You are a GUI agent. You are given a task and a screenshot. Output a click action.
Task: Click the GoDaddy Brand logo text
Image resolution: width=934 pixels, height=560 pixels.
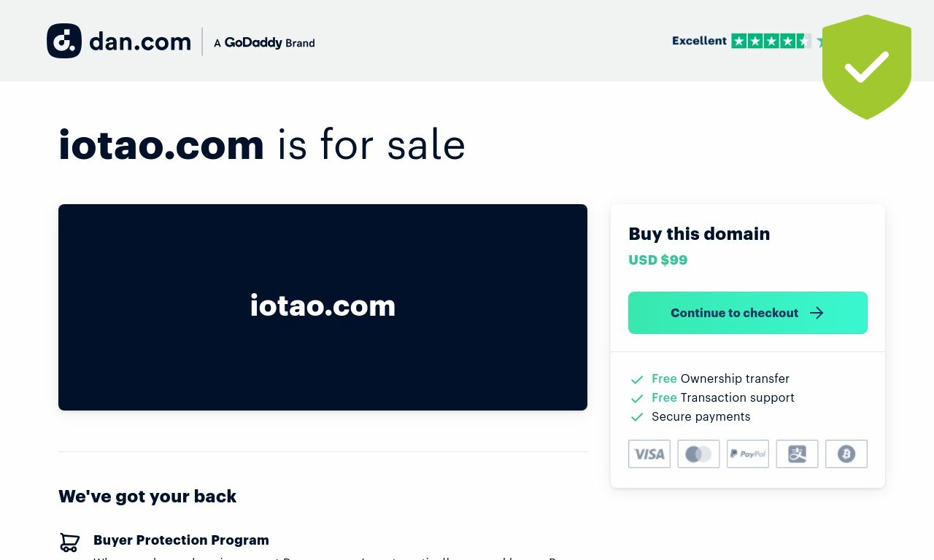coord(264,42)
